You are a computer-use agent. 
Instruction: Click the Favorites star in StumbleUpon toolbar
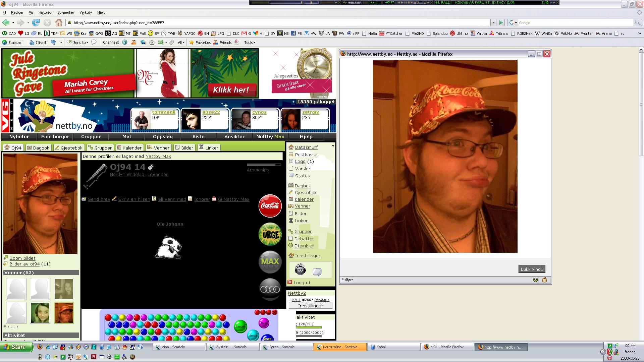click(200, 43)
